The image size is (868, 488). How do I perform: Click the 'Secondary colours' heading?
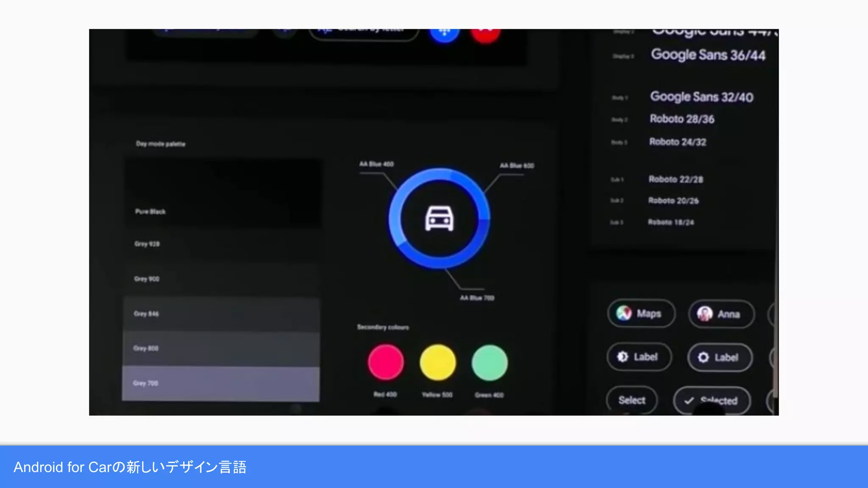383,327
